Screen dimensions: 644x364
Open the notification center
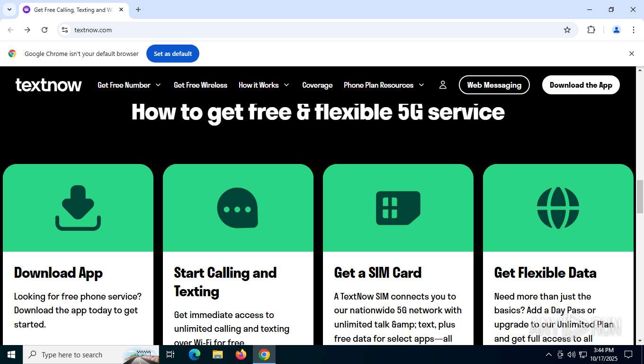click(x=628, y=355)
